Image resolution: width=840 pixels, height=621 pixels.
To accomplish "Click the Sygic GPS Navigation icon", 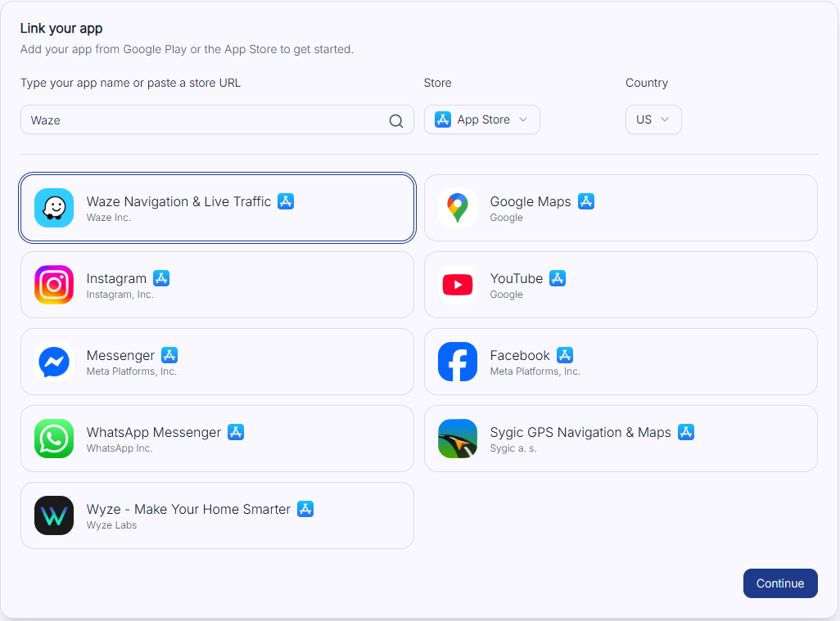I will (458, 439).
